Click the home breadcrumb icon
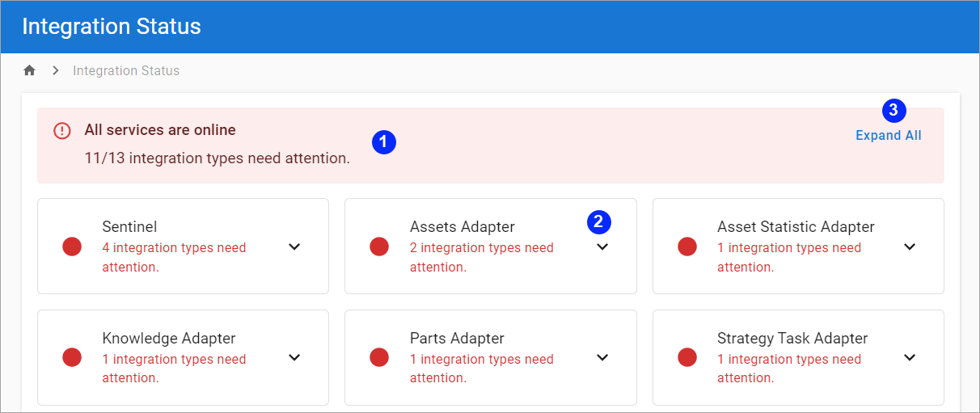The height and width of the screenshot is (413, 980). click(x=30, y=70)
